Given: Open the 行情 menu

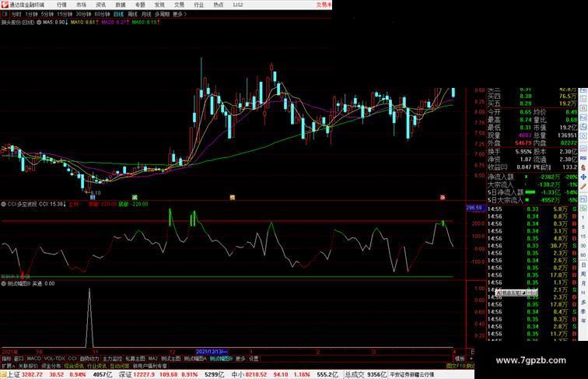Looking at the screenshot, I should [61, 5].
